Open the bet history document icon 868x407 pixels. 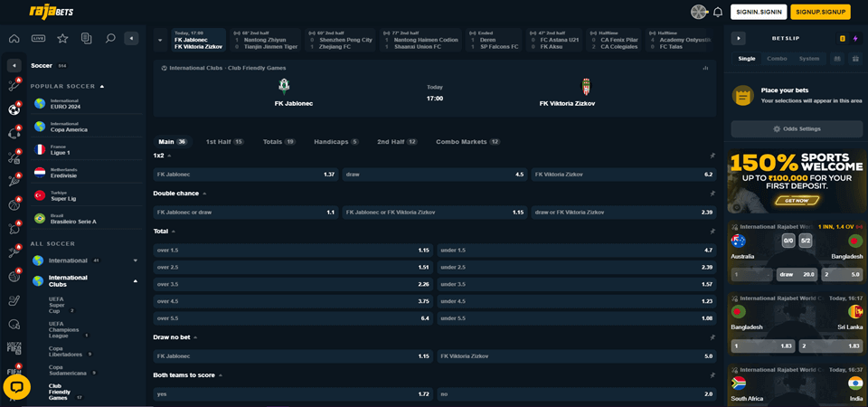[86, 38]
